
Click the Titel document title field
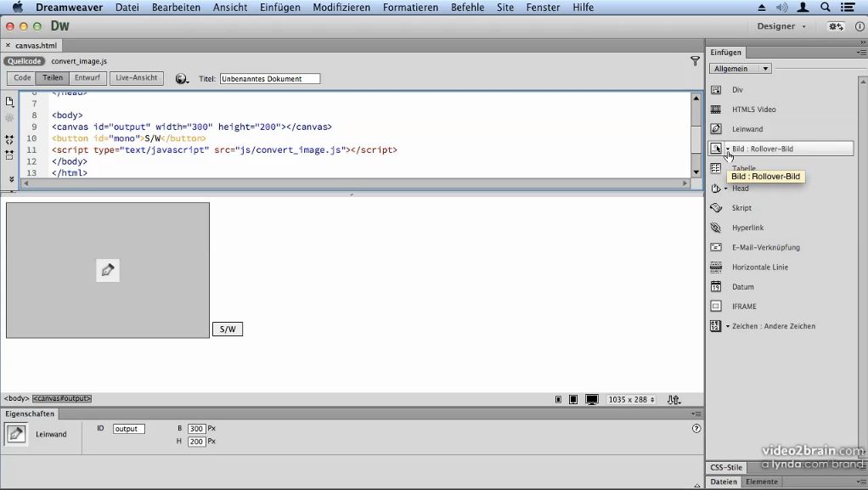pos(269,79)
